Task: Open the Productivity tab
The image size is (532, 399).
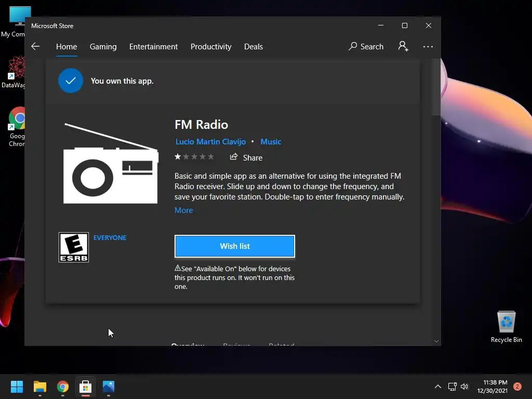Action: pyautogui.click(x=211, y=46)
